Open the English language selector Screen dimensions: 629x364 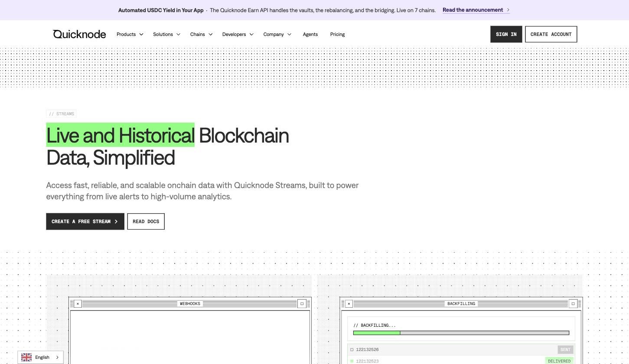[40, 357]
